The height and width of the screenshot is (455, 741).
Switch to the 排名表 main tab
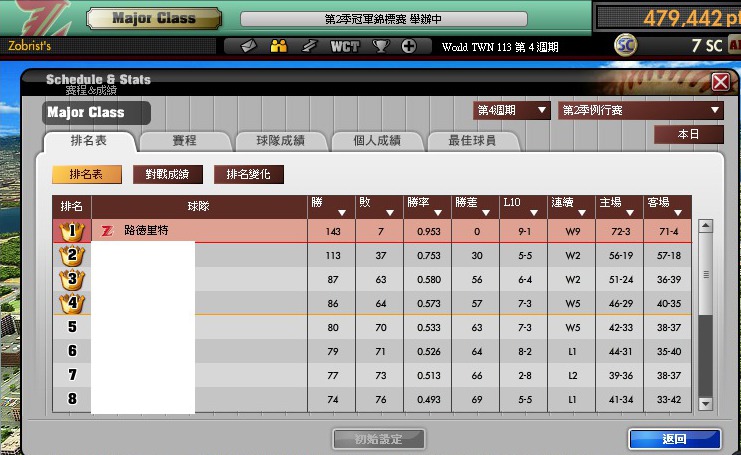click(x=89, y=141)
